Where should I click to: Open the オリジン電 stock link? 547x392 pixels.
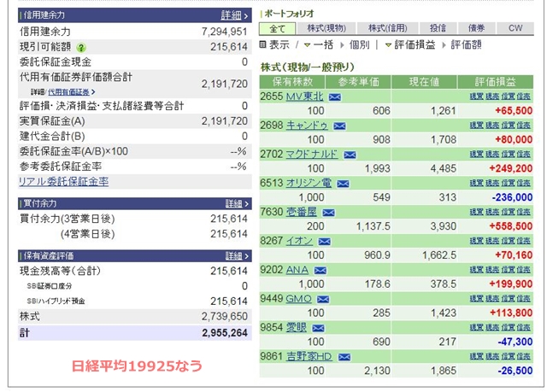pyautogui.click(x=309, y=183)
